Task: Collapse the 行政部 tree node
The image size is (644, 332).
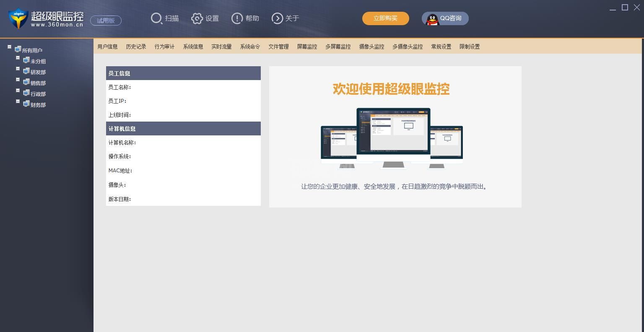Action: (18, 91)
